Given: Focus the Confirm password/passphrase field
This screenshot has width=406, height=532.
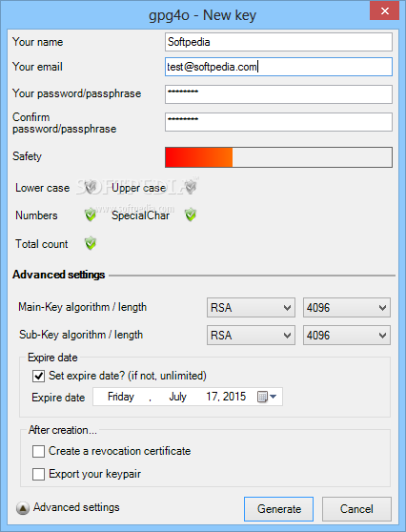Looking at the screenshot, I should (x=278, y=122).
